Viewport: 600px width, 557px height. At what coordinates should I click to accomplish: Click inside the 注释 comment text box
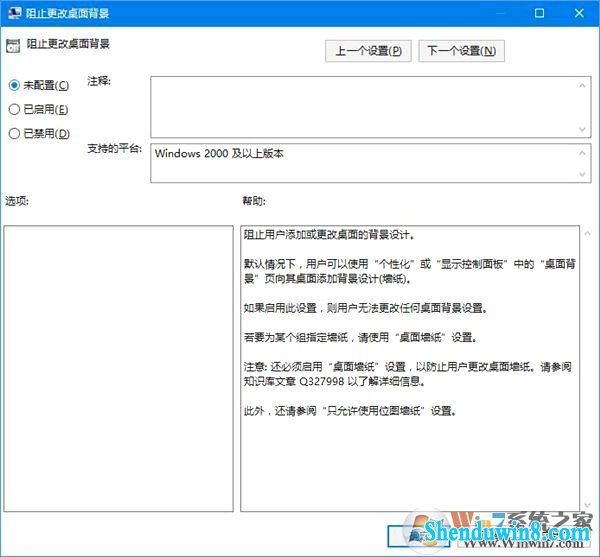click(x=370, y=107)
